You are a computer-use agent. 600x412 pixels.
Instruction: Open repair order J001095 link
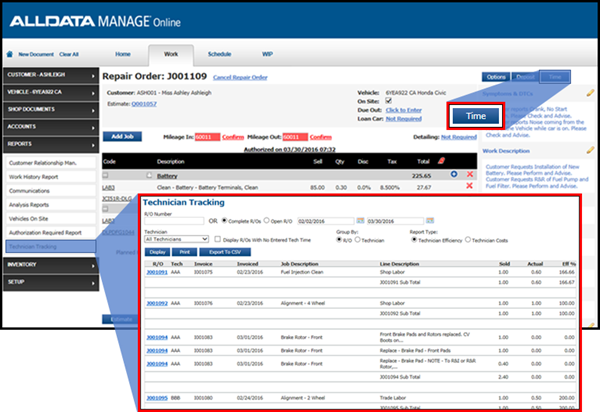157,398
